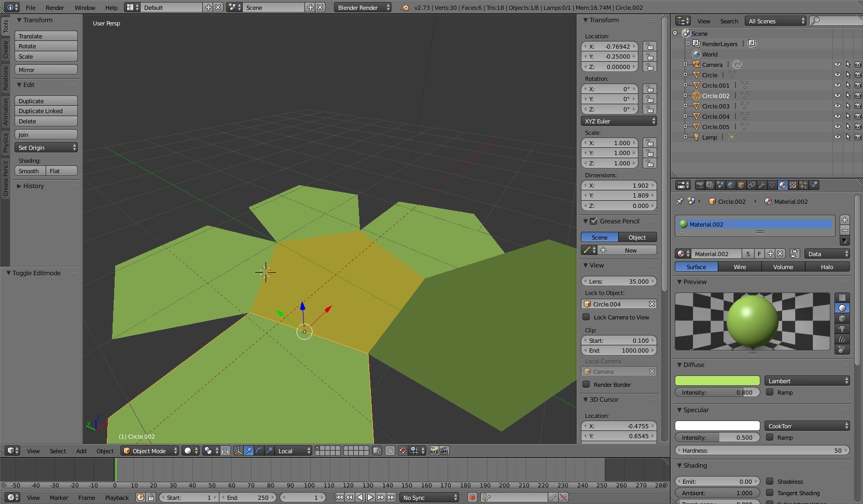Screen dimensions: 863x504
Task: Click the Duplicate Linked button
Action: click(x=46, y=111)
